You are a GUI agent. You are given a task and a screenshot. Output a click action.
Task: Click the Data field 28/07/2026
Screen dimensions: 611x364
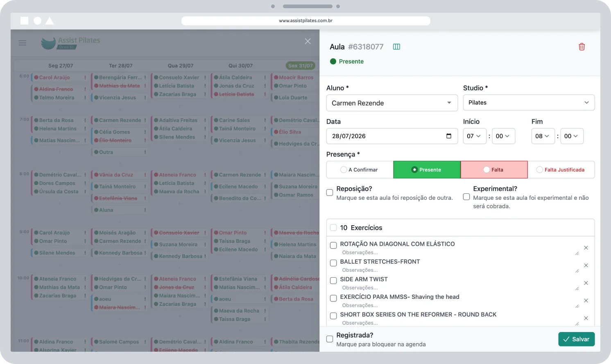[x=392, y=136]
